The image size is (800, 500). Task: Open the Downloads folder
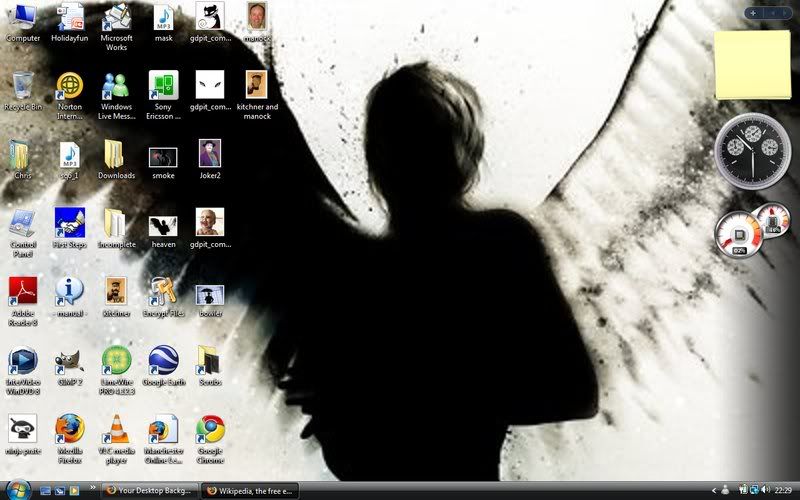pyautogui.click(x=115, y=155)
